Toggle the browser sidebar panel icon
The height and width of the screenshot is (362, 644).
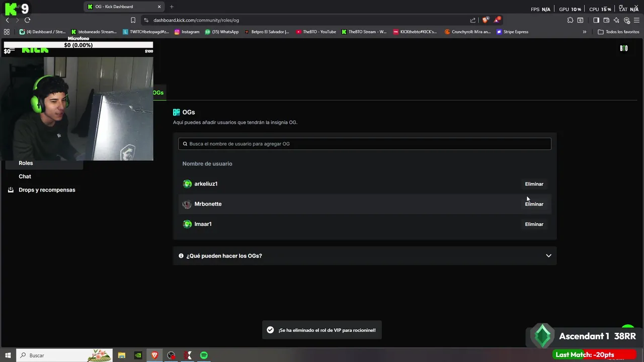tap(596, 20)
